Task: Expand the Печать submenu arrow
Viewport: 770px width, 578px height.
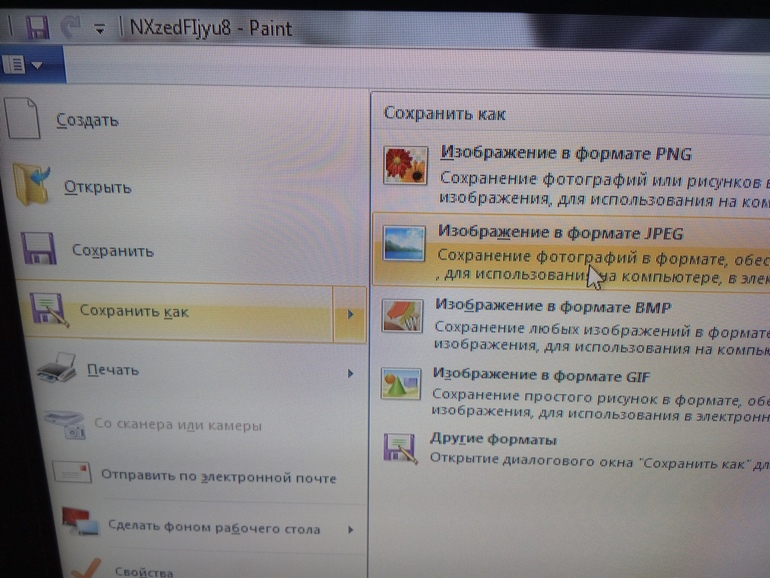Action: (351, 373)
